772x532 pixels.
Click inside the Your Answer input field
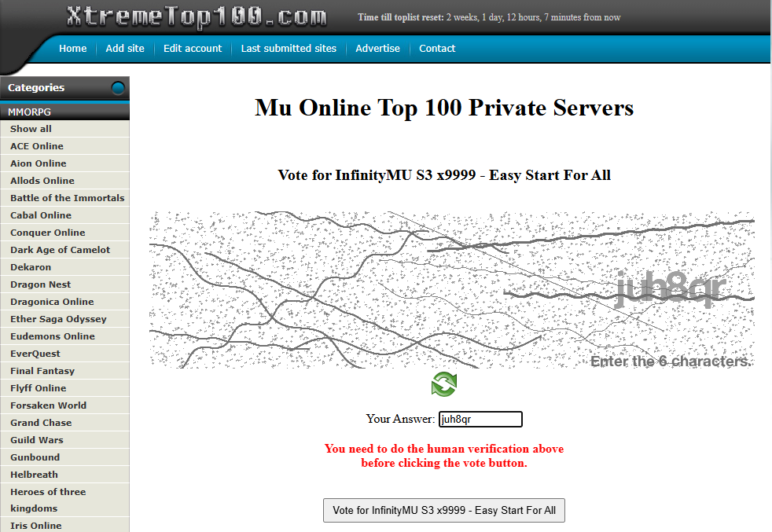point(480,420)
